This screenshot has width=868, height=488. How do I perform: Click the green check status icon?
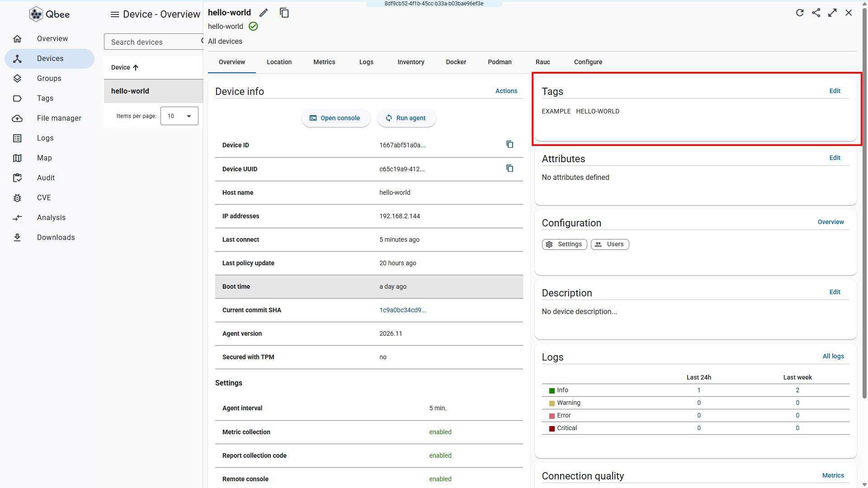[x=254, y=26]
